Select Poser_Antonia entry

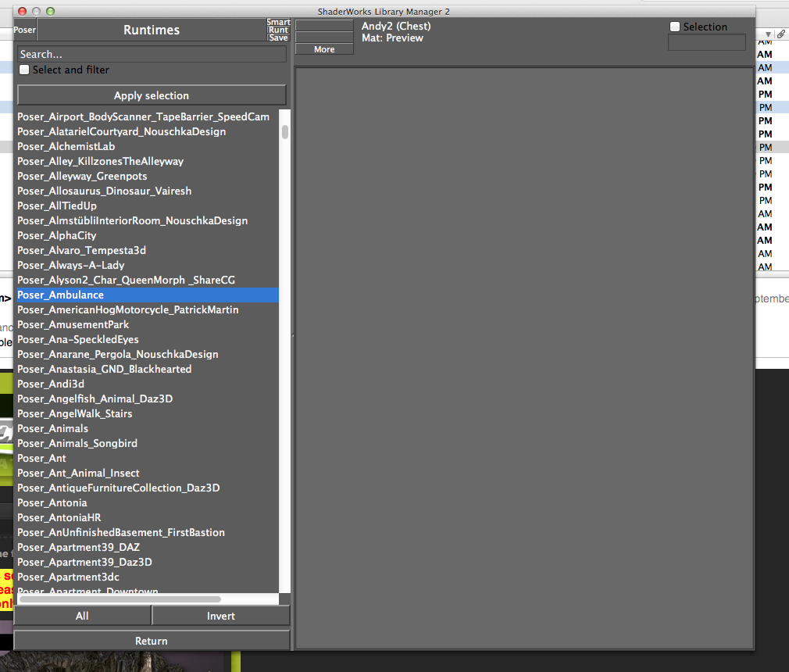pos(148,503)
